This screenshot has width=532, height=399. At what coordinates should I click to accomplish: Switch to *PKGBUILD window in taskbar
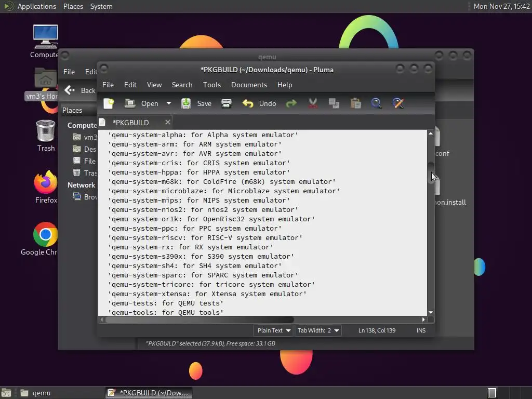[149, 393]
